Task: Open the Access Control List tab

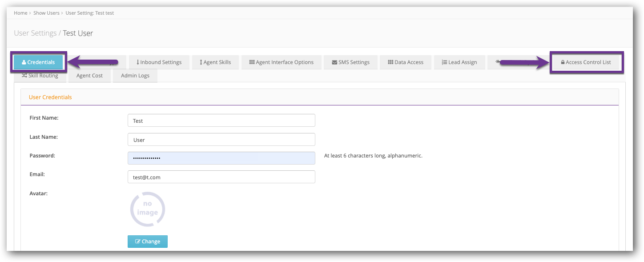Action: [586, 62]
